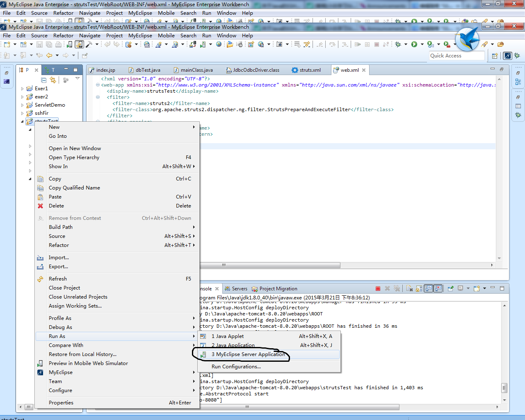Viewport: 525px width, 420px height.
Task: Close the web.xml editor tab
Action: [x=364, y=70]
